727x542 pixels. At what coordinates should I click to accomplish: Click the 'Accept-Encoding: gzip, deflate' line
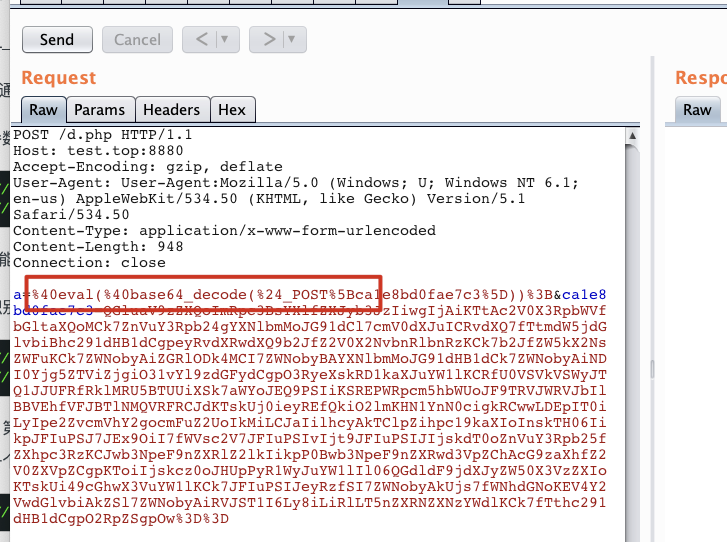click(x=148, y=166)
